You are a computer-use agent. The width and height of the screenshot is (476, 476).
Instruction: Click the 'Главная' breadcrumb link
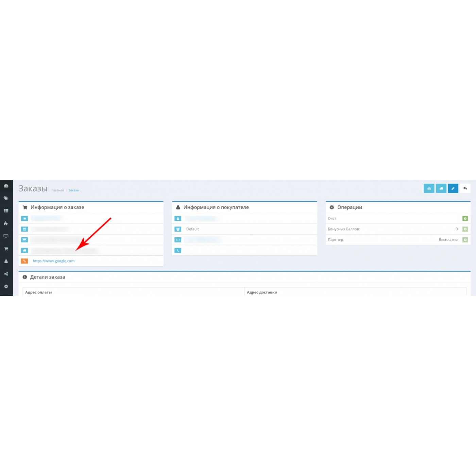pos(57,190)
